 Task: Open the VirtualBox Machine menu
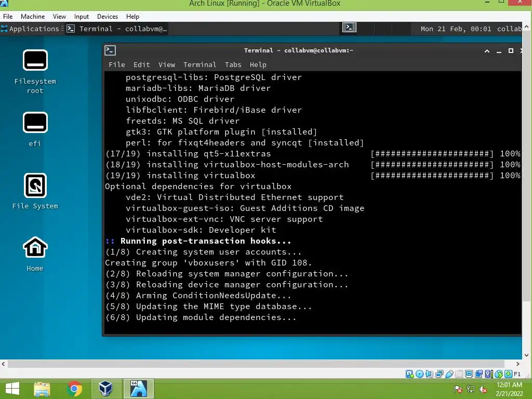[x=33, y=16]
